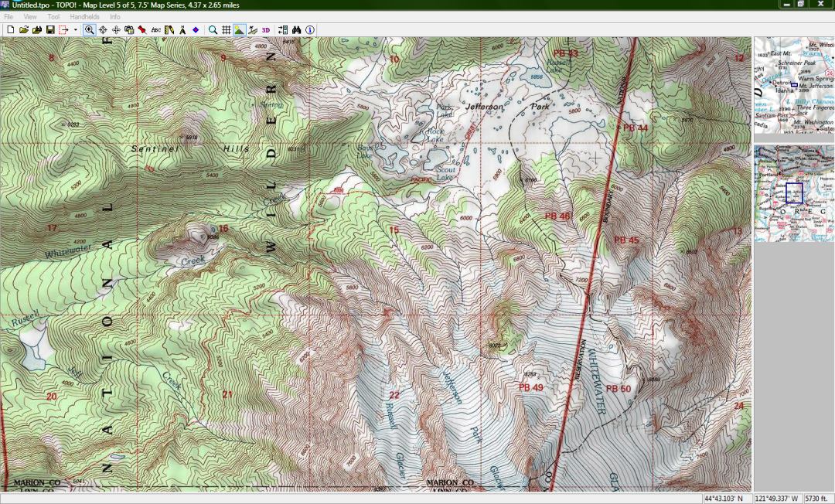Open the Handhelds menu

point(84,16)
